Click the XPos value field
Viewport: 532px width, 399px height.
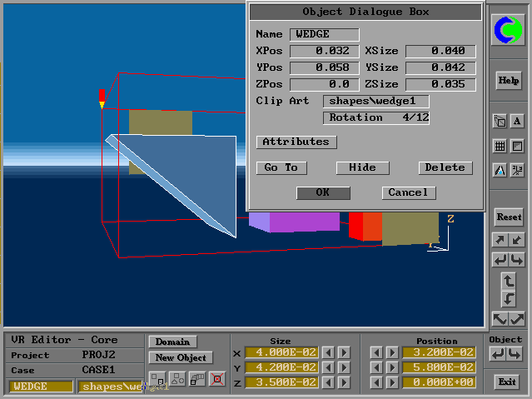pyautogui.click(x=324, y=52)
